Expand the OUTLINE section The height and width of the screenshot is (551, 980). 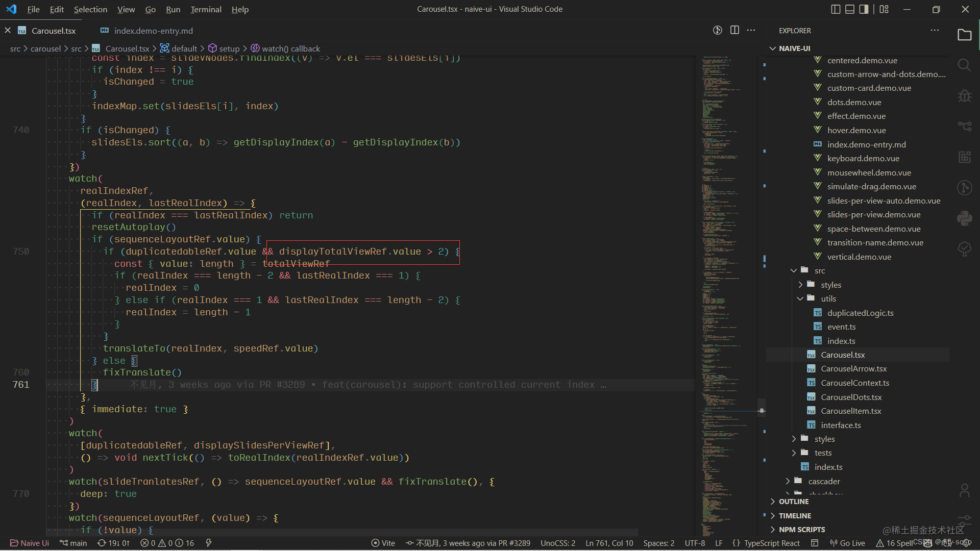tap(857, 502)
